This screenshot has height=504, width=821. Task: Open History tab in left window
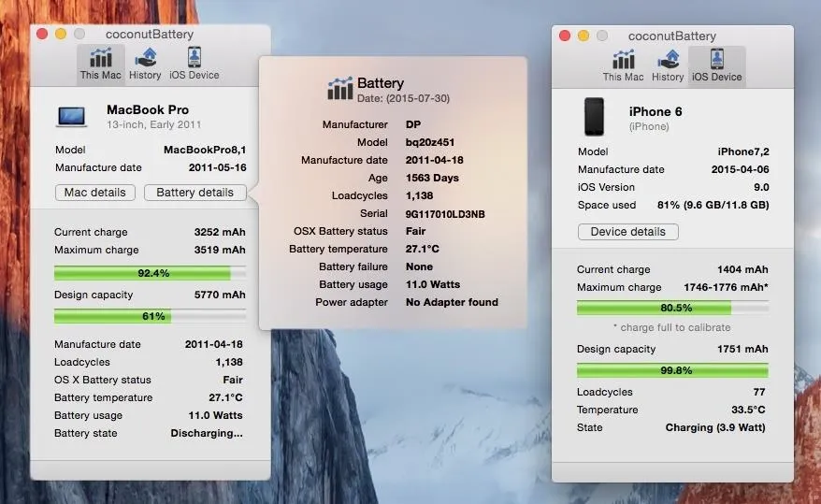pyautogui.click(x=145, y=64)
